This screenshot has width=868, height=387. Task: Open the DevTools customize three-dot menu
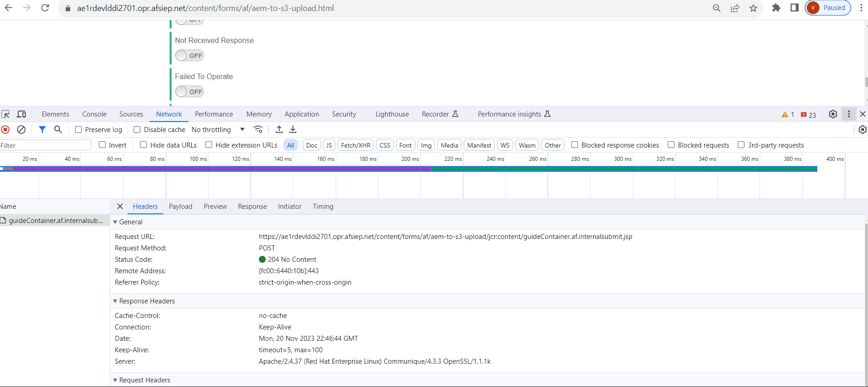point(849,114)
